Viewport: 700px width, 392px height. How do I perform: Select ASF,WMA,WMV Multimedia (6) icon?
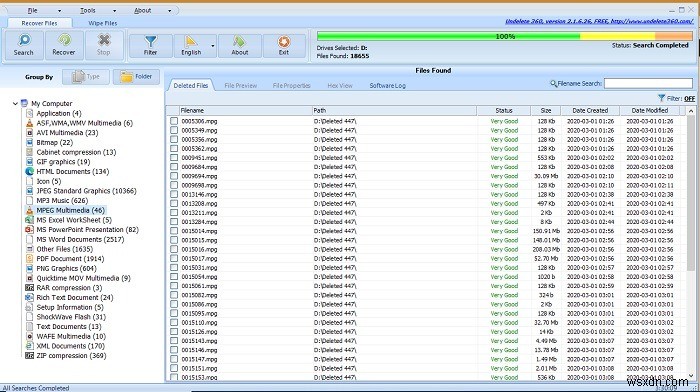point(29,123)
